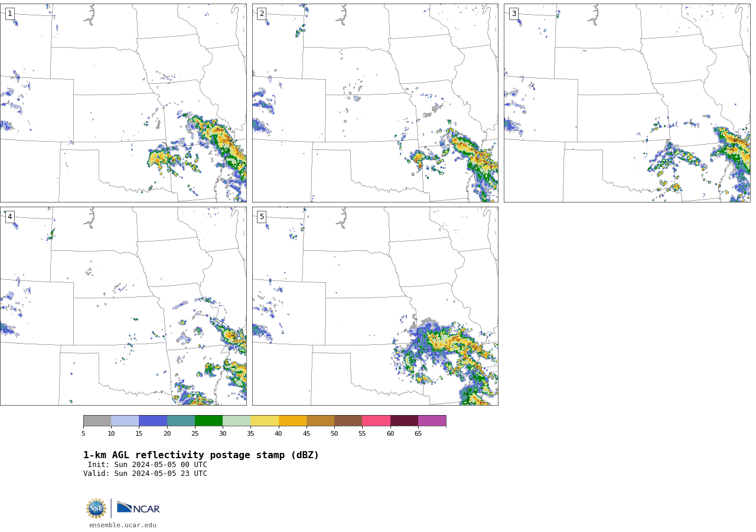Click the plot title '1-km AGL reflectivity postage stamp'
The height and width of the screenshot is (532, 756).
[x=201, y=455]
